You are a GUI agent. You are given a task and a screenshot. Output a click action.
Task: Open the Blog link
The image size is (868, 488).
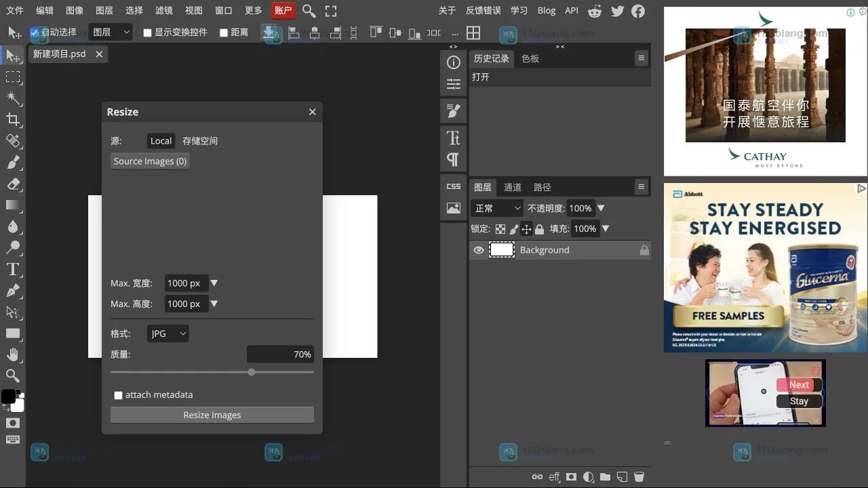coord(547,11)
